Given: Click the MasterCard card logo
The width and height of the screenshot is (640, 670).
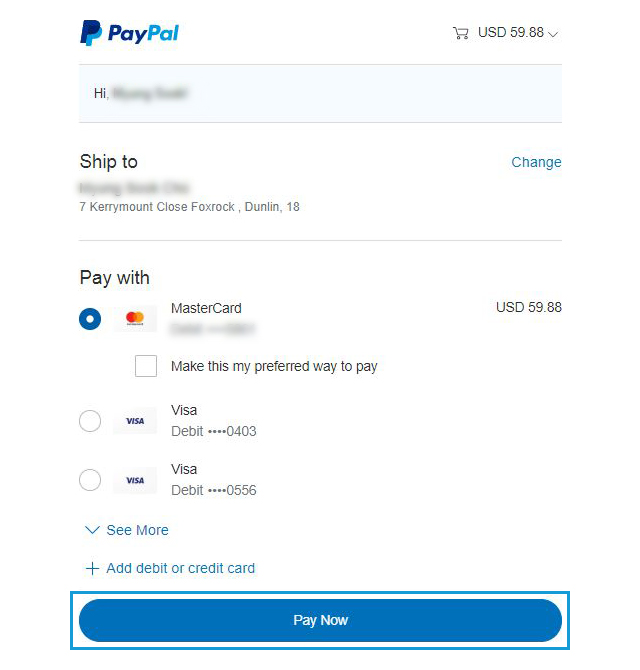Looking at the screenshot, I should point(135,318).
